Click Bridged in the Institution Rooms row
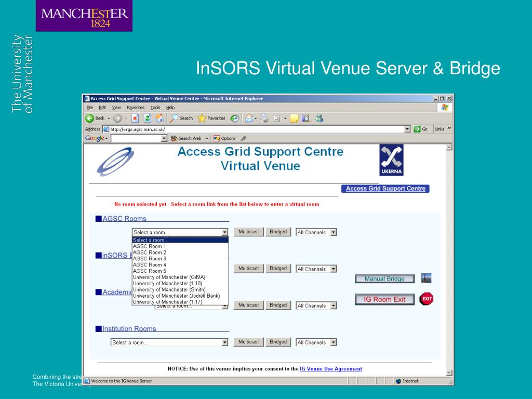Screen dimensions: 532x399 (x=278, y=342)
